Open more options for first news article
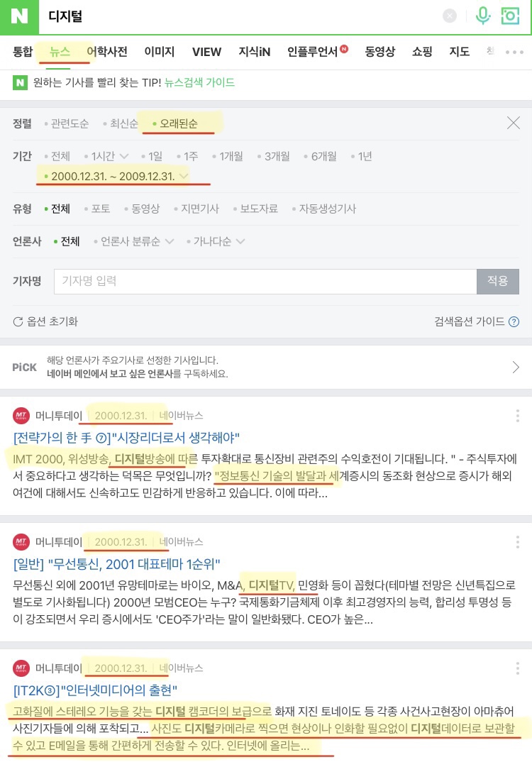 click(x=517, y=416)
